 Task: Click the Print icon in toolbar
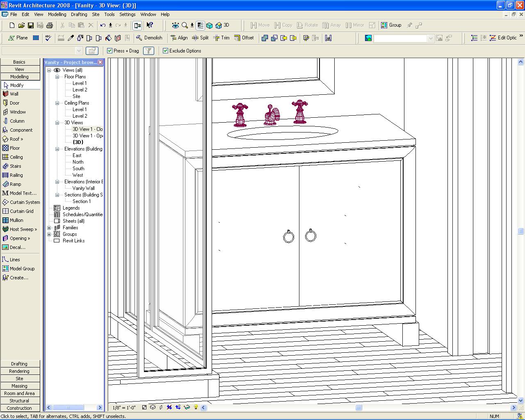pos(50,25)
